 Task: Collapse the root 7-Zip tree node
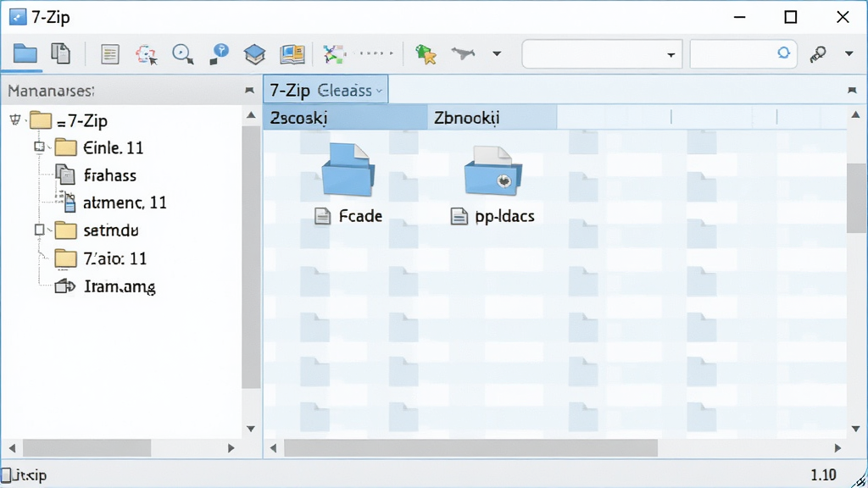(x=15, y=119)
